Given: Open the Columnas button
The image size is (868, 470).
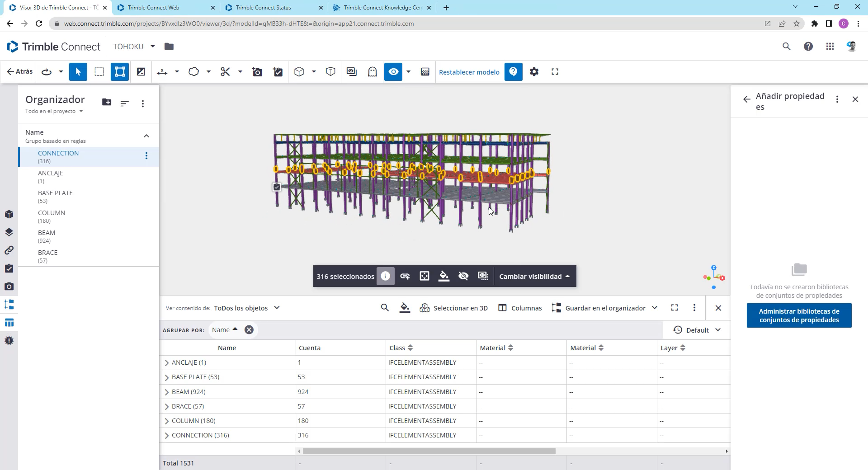Looking at the screenshot, I should tap(520, 308).
